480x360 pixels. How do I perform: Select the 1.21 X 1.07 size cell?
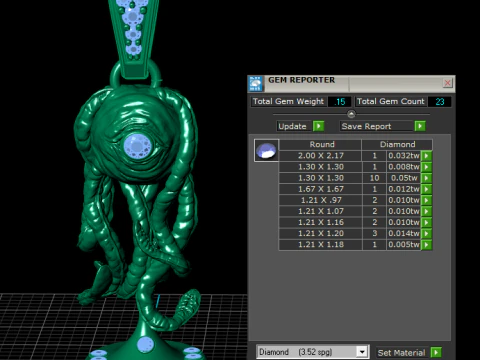[x=320, y=211]
